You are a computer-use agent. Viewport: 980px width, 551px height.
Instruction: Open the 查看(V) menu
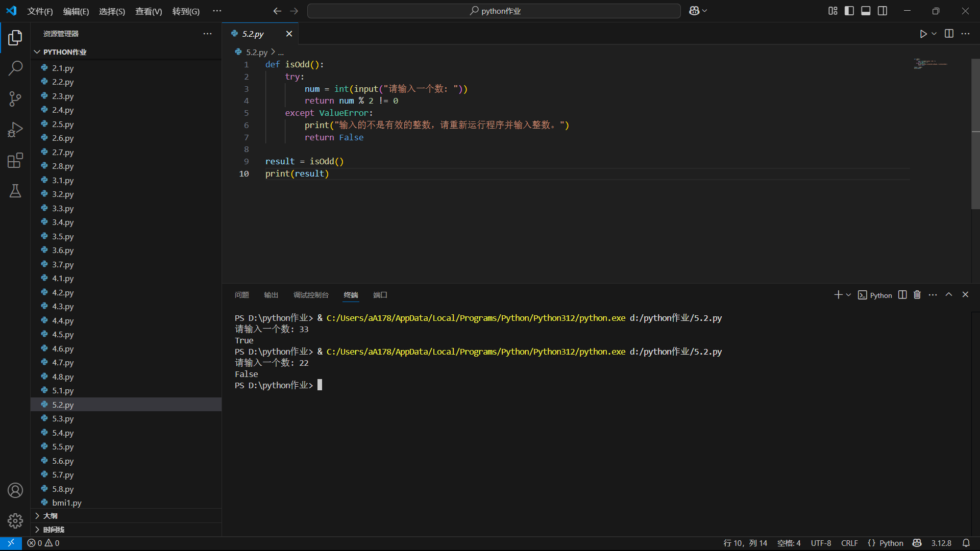click(x=149, y=11)
